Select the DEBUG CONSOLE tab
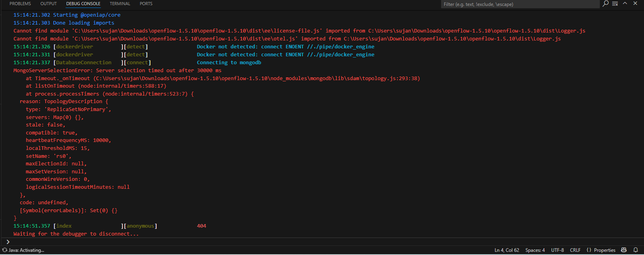 pyautogui.click(x=83, y=4)
